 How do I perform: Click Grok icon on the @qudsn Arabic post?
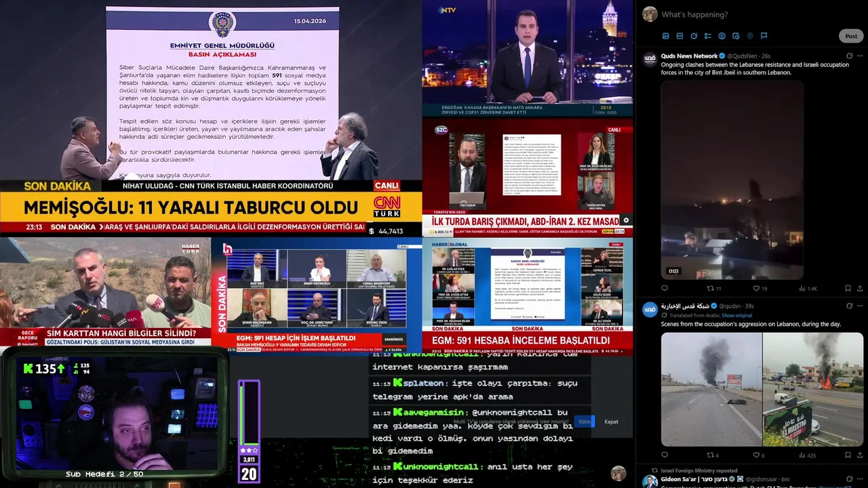point(849,306)
